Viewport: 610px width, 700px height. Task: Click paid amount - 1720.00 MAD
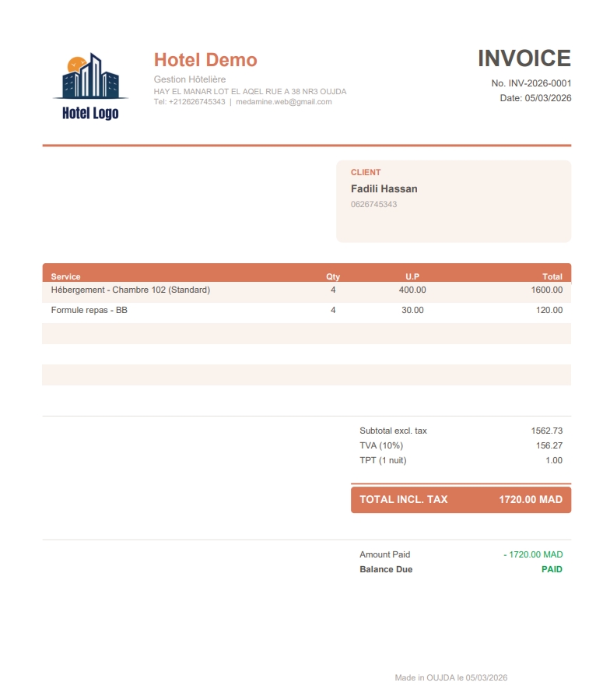tap(533, 554)
